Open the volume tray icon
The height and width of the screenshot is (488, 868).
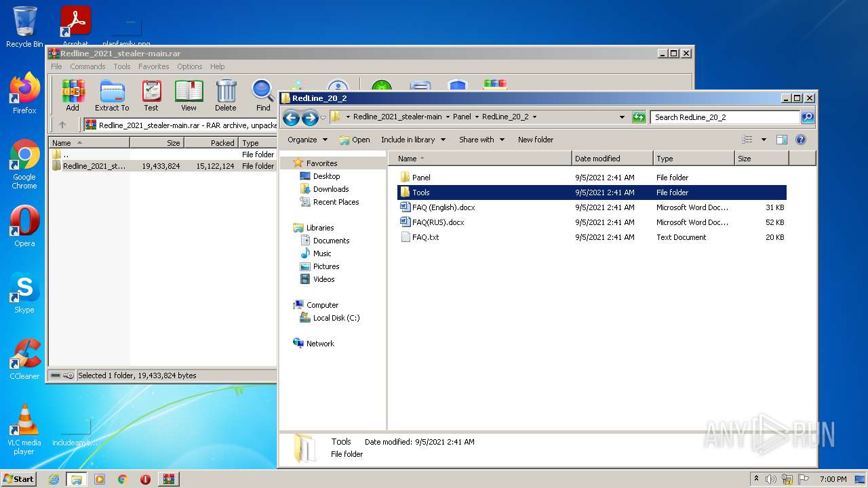(x=771, y=479)
